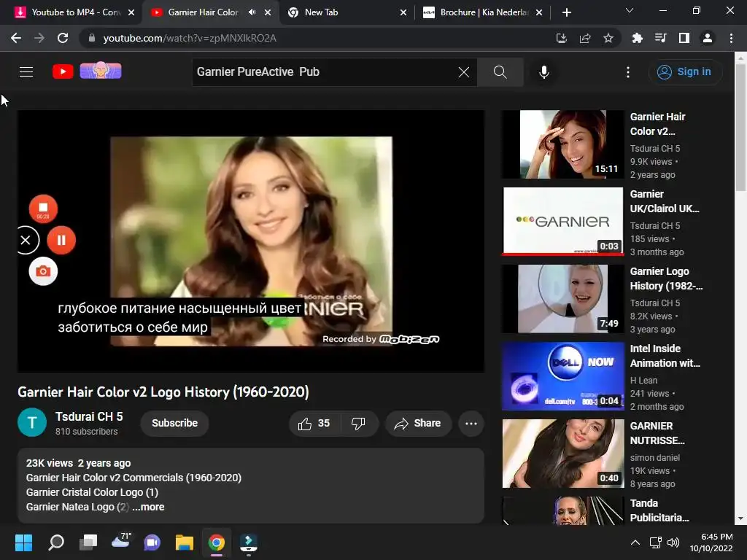
Task: Open the tab search dropdown chevron
Action: [630, 10]
